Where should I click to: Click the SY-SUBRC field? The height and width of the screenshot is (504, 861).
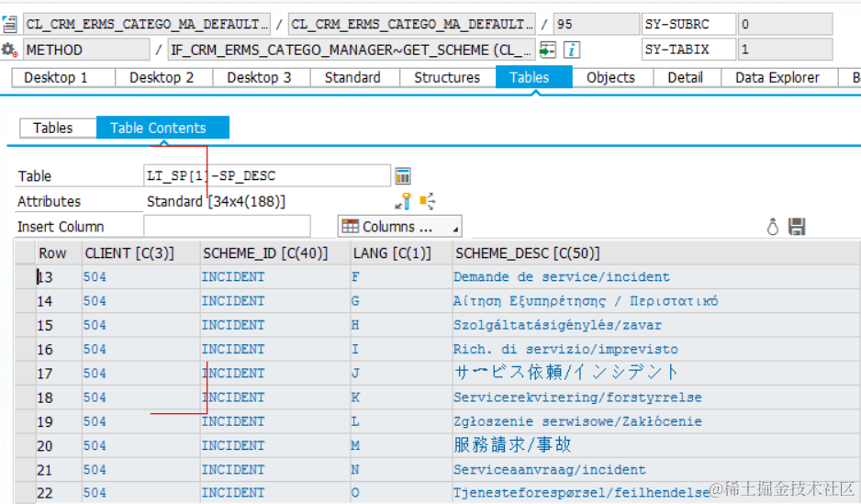[x=688, y=24]
